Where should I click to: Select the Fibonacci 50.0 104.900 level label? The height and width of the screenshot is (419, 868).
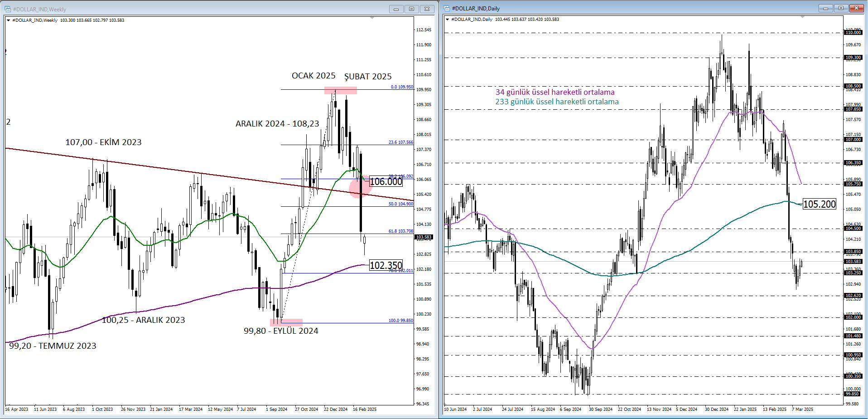click(401, 204)
